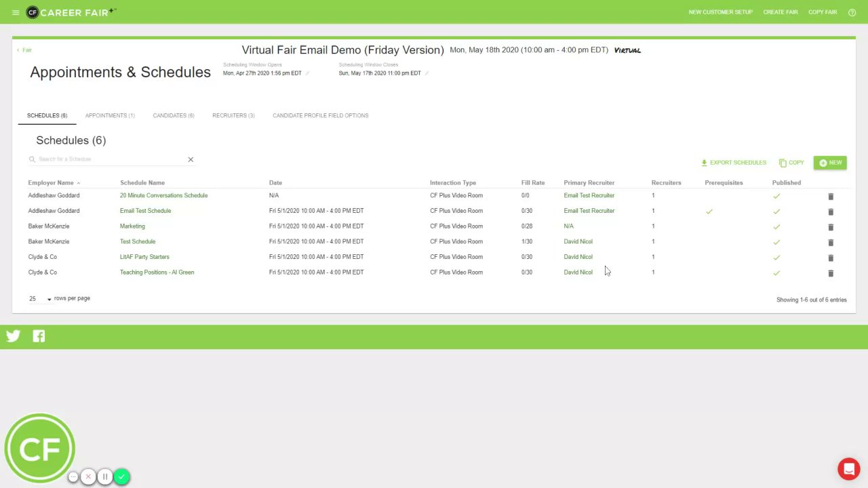Open the Marketing schedule link
This screenshot has height=488, width=868.
pos(132,226)
